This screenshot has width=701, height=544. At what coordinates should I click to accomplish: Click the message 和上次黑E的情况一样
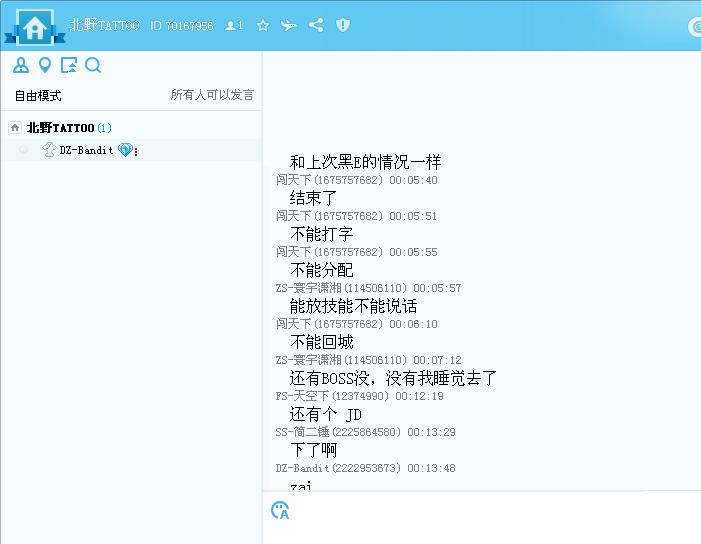[365, 162]
